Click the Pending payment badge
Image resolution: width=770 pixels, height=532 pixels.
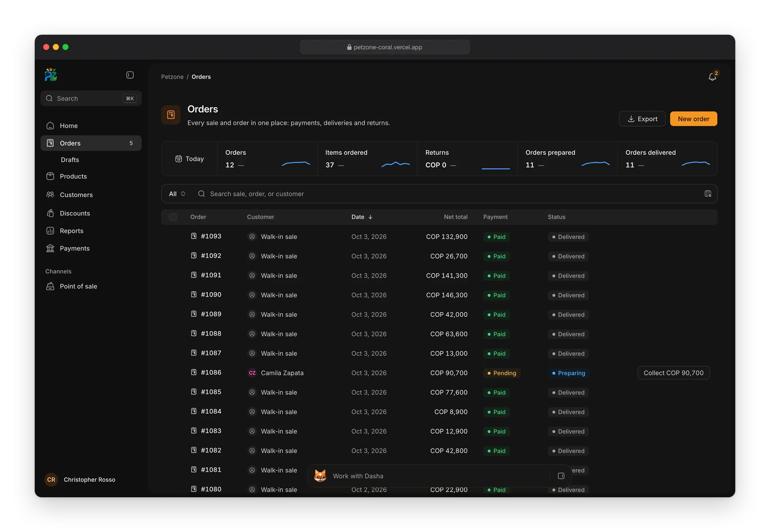click(502, 373)
